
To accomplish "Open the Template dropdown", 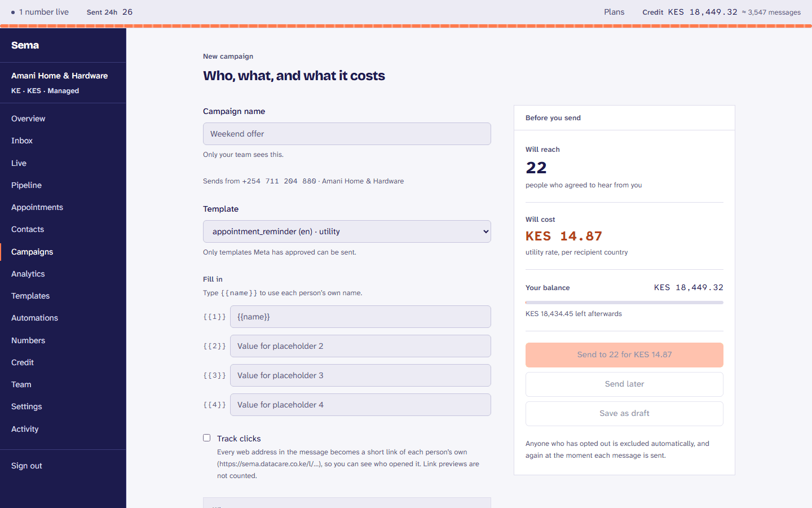I will pos(347,231).
